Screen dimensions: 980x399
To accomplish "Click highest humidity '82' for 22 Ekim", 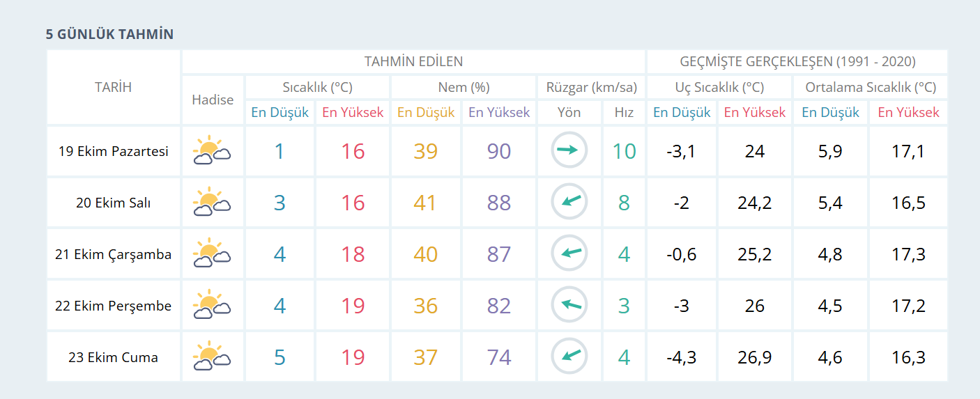I will tap(499, 306).
